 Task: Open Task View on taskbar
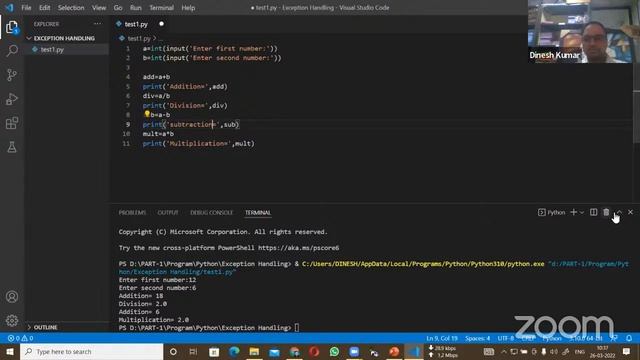(193, 351)
